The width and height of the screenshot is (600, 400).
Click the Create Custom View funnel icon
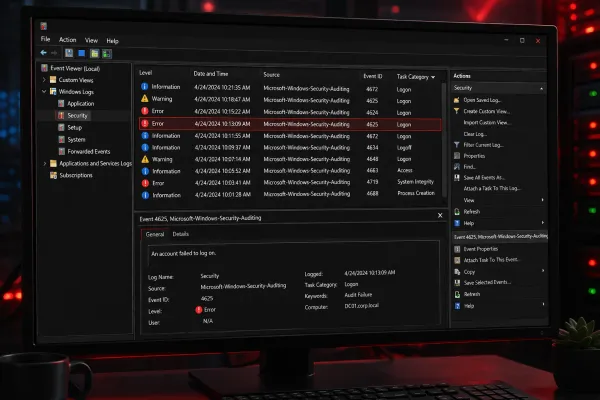(456, 111)
